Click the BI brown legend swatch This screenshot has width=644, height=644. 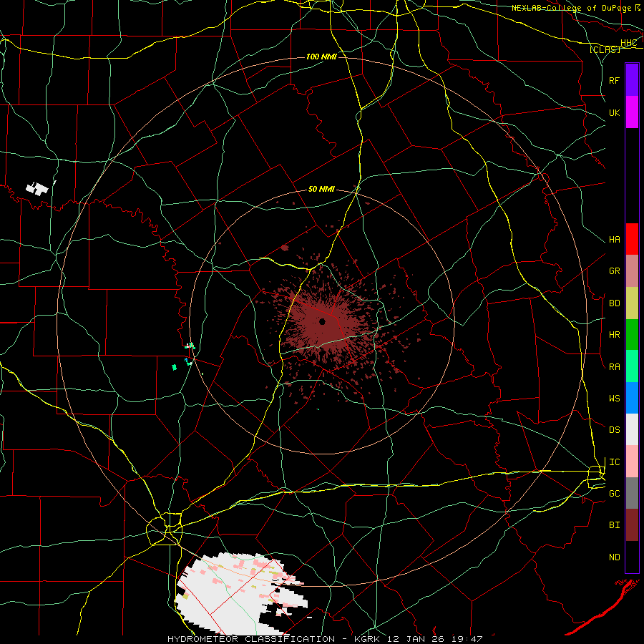pos(632,525)
